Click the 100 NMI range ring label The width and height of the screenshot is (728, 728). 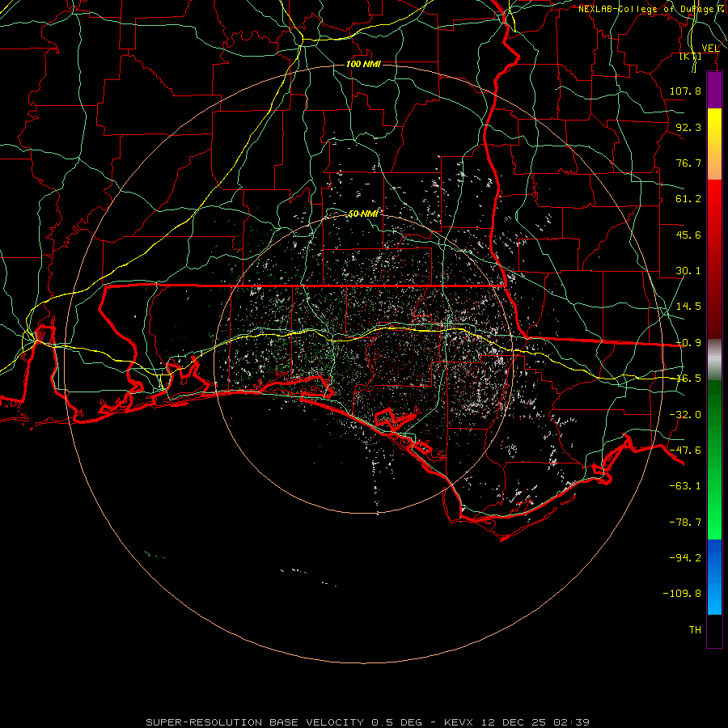[363, 64]
